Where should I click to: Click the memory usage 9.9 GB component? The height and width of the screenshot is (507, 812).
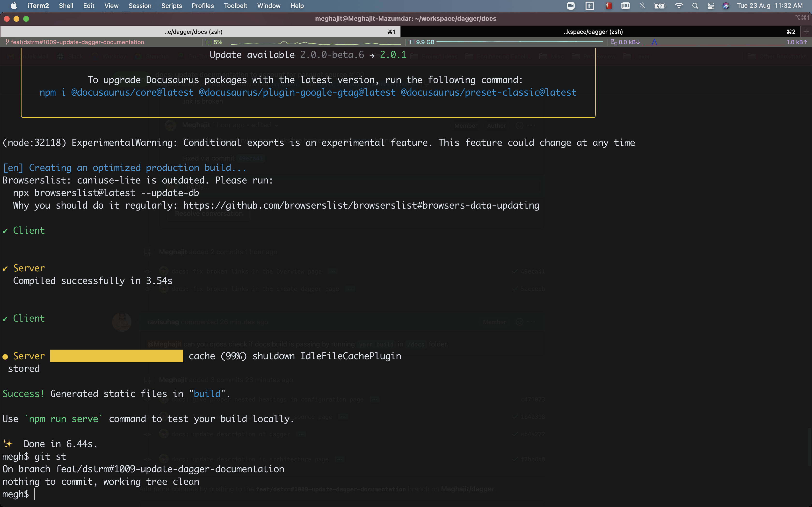point(422,42)
